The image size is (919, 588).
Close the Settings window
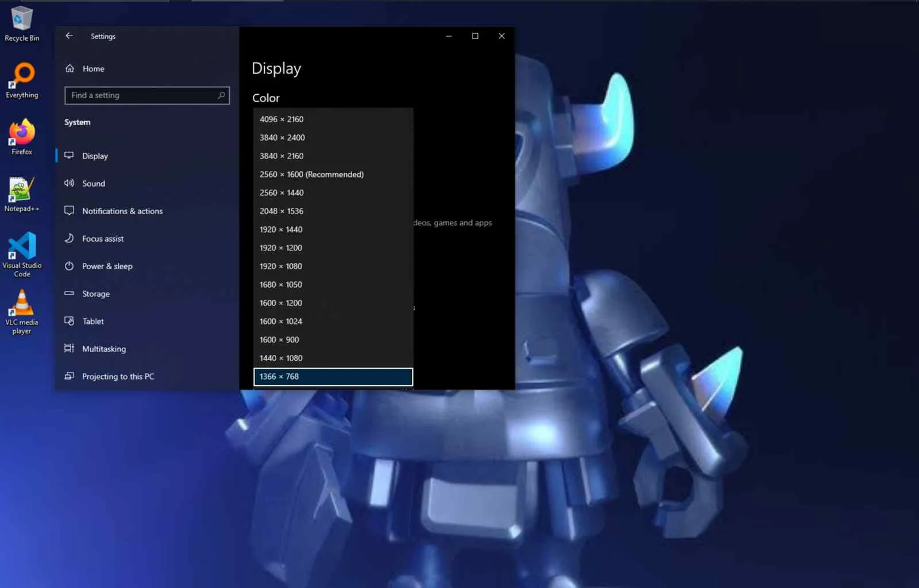coord(501,36)
